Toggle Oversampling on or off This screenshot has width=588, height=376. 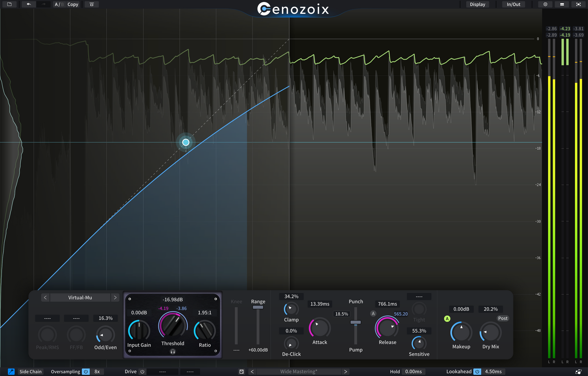click(x=86, y=371)
